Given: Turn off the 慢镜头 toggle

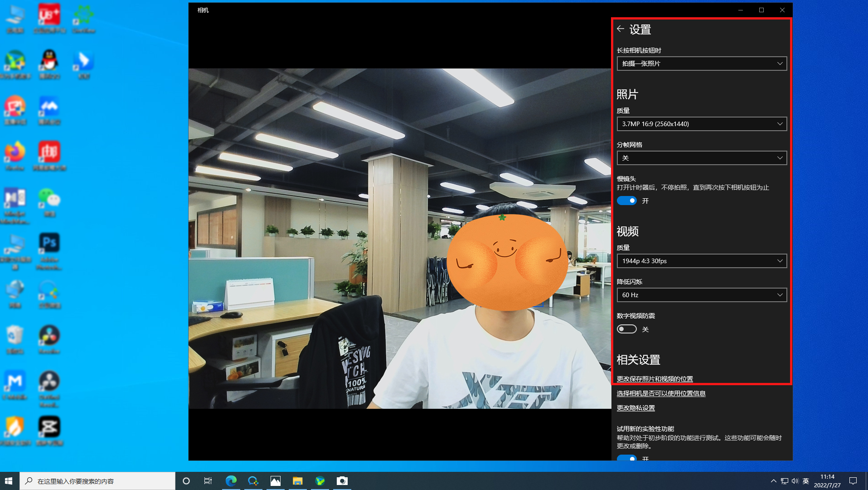Looking at the screenshot, I should pyautogui.click(x=627, y=201).
